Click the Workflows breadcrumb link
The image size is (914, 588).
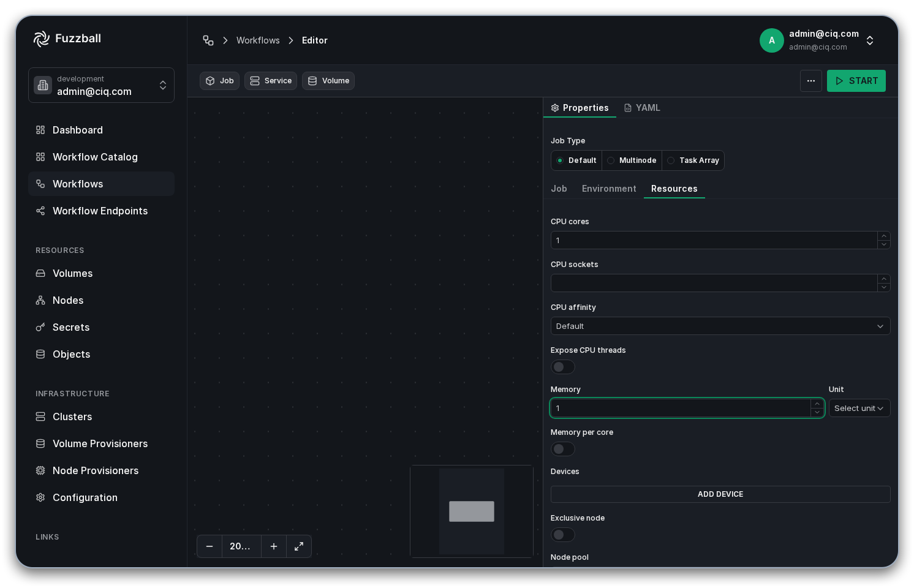258,40
